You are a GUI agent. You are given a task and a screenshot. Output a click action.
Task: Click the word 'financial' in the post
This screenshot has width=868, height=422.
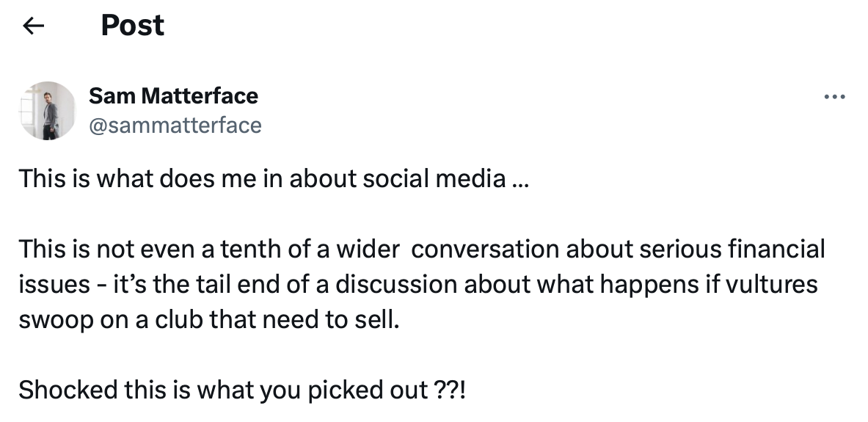[778, 250]
